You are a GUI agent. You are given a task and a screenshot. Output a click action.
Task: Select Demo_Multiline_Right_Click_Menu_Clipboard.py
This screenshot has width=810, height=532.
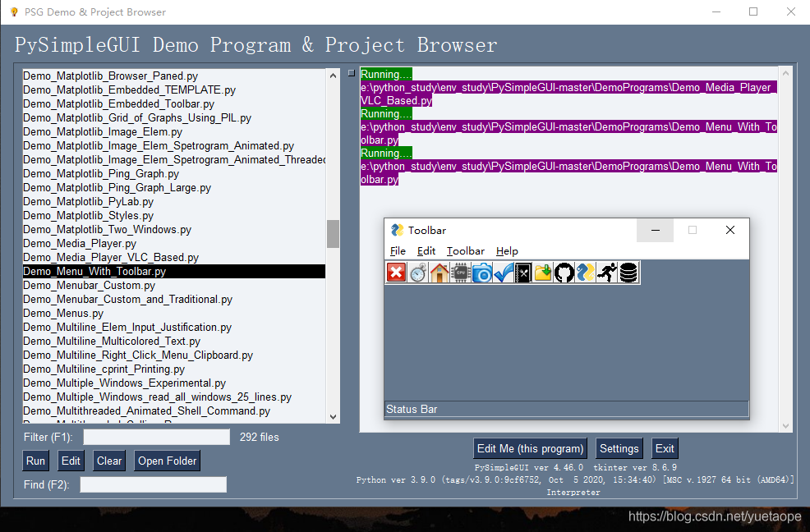(174, 355)
